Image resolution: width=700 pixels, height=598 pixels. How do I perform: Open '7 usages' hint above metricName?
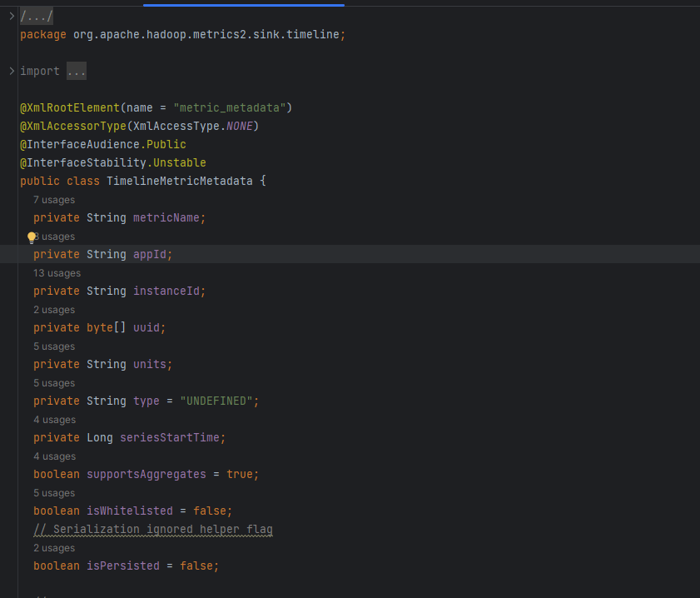pos(54,200)
